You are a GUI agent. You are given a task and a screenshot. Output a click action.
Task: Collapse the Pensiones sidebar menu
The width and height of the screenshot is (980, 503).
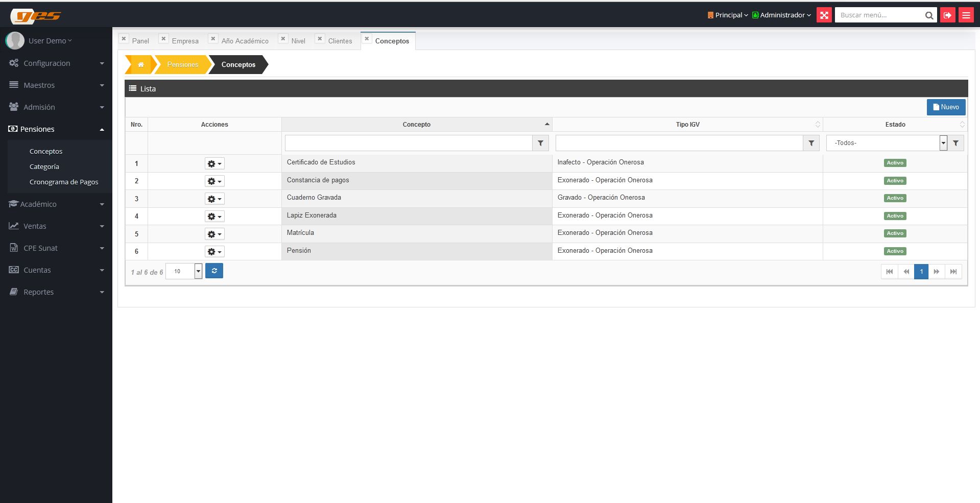[x=56, y=129]
